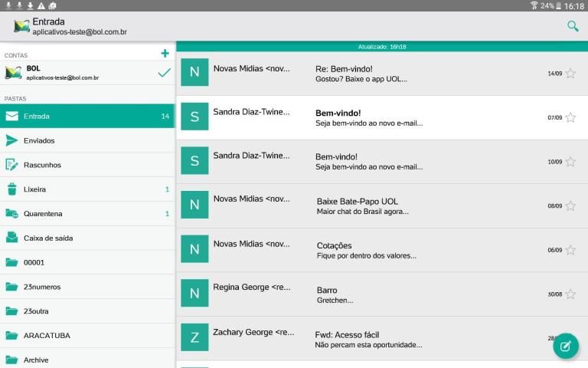Click the Rascunhos pencil note icon
This screenshot has height=368, width=588.
click(12, 165)
